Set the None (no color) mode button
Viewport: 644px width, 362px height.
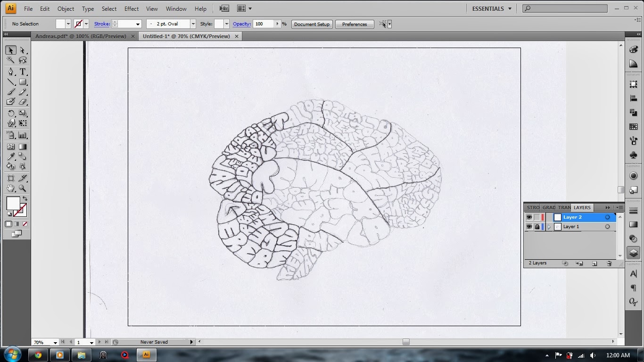[25, 224]
